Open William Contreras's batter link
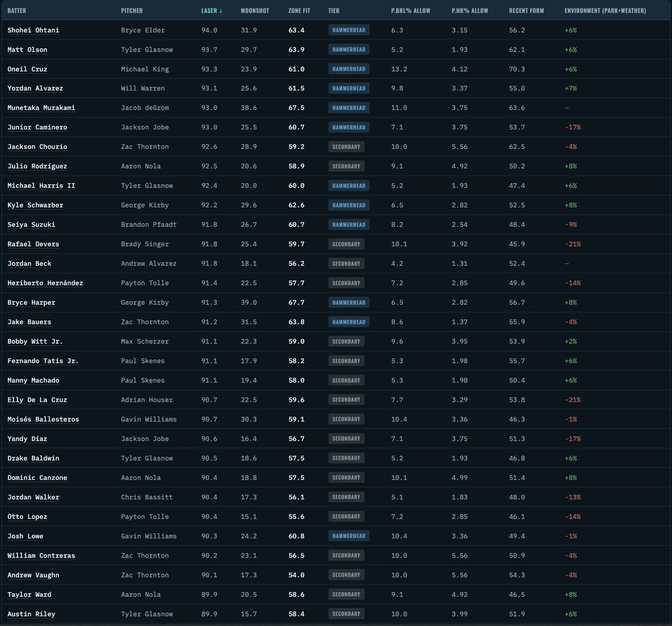This screenshot has width=672, height=626. [x=41, y=556]
